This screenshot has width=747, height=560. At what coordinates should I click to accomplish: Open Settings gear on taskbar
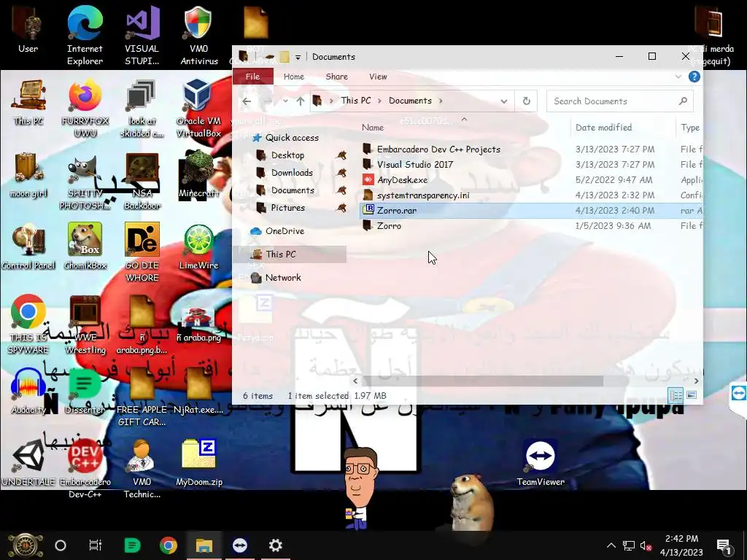pos(275,545)
